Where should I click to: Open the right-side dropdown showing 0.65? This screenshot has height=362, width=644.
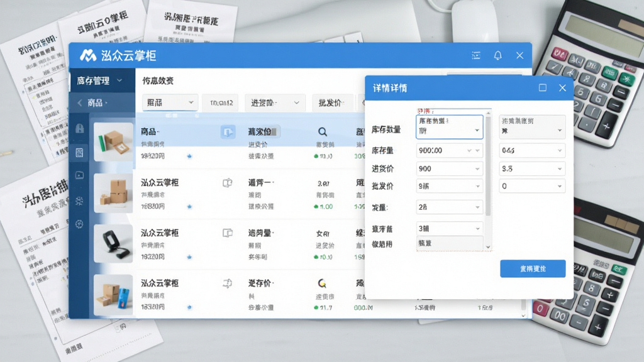[532, 151]
